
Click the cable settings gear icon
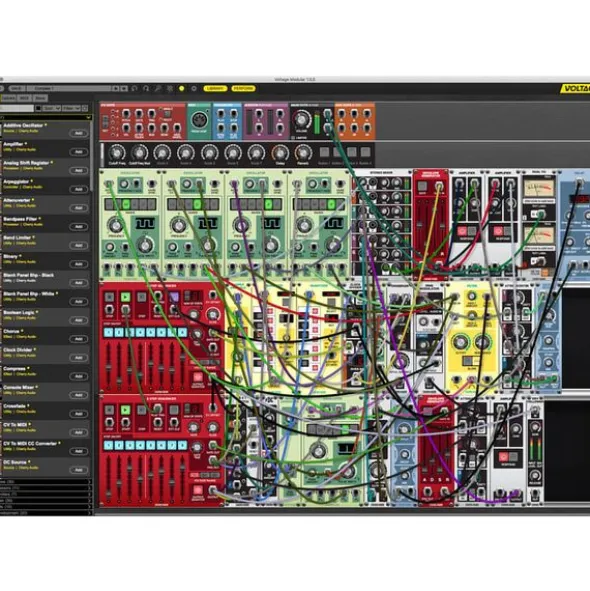pyautogui.click(x=170, y=89)
